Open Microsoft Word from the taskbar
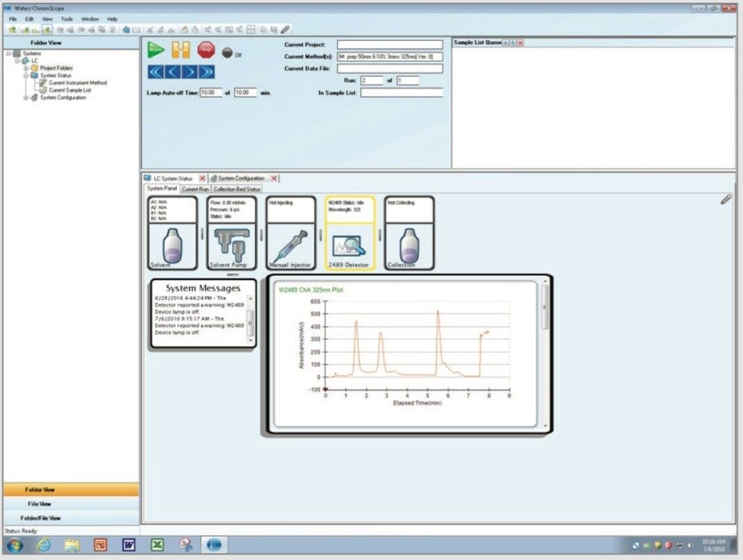The height and width of the screenshot is (560, 743). pyautogui.click(x=129, y=545)
